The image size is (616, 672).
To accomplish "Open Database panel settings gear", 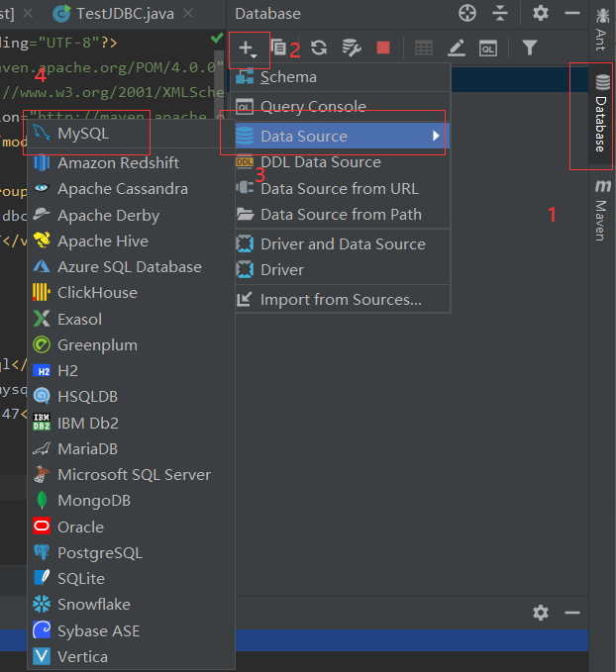I will pyautogui.click(x=541, y=13).
